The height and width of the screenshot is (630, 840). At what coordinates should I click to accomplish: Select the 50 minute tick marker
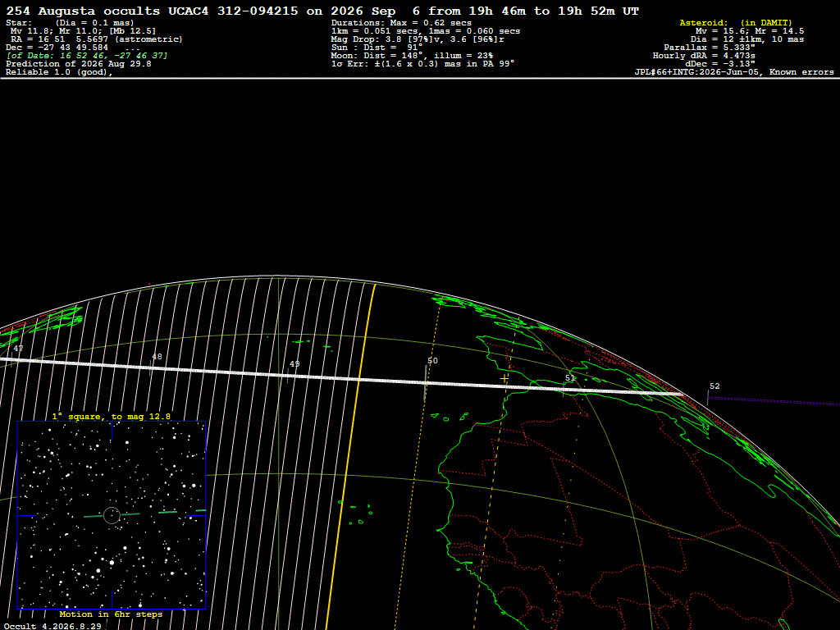tap(432, 361)
